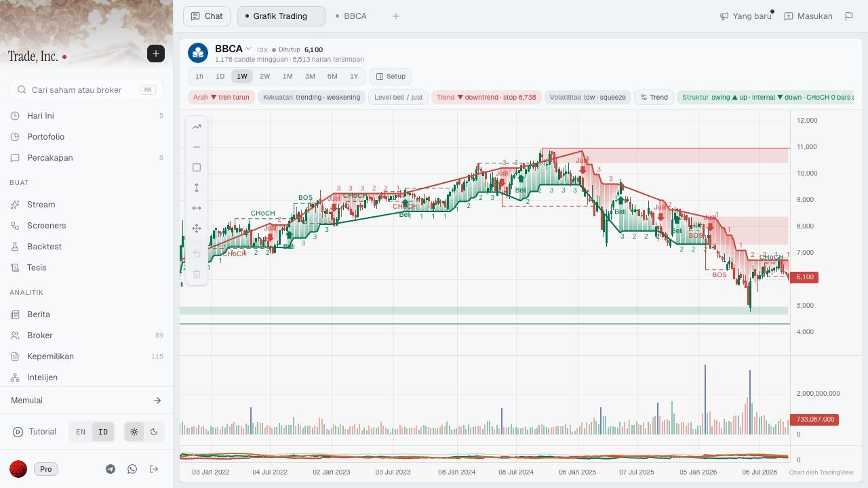This screenshot has width=868, height=488.
Task: Click the Masukan feedback button
Action: (808, 16)
